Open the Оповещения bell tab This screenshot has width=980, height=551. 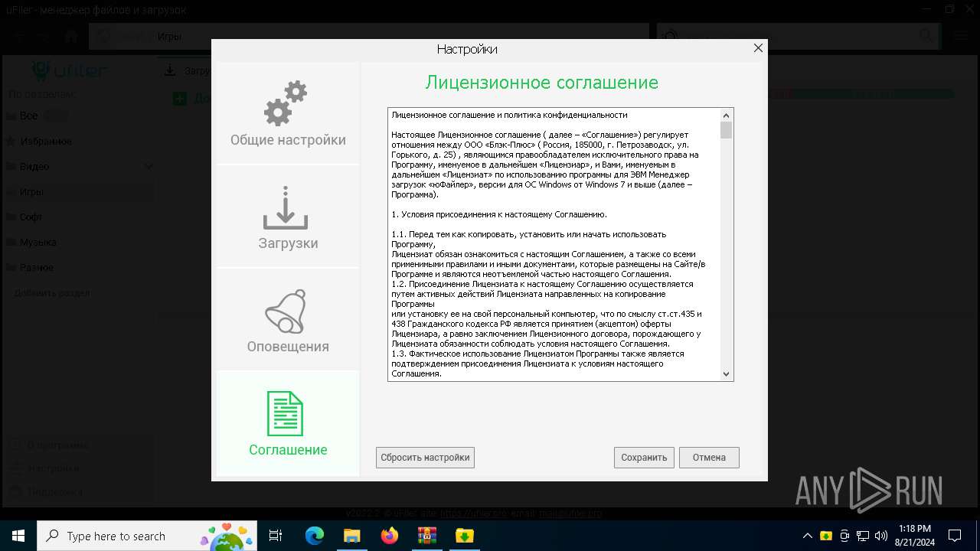coord(288,320)
